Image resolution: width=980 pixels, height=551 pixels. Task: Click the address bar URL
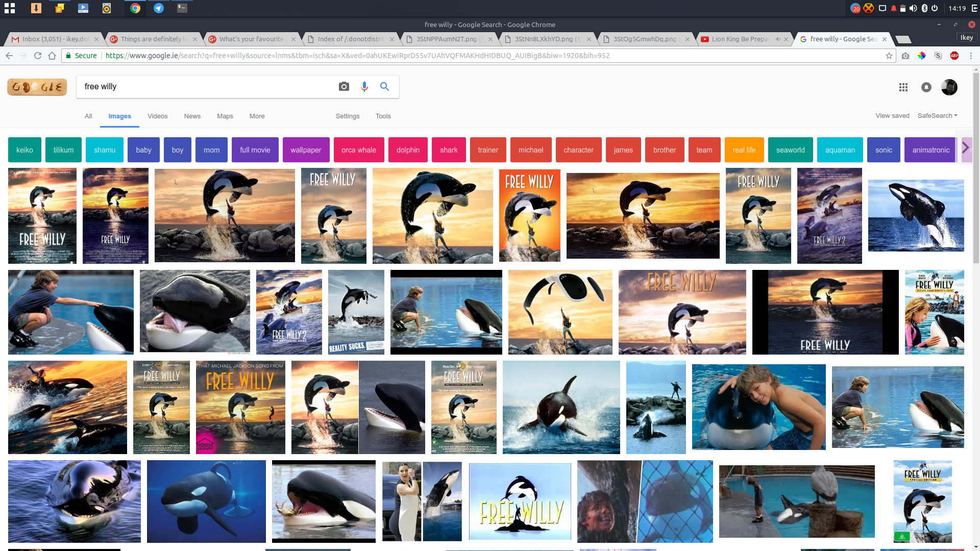[x=357, y=56]
